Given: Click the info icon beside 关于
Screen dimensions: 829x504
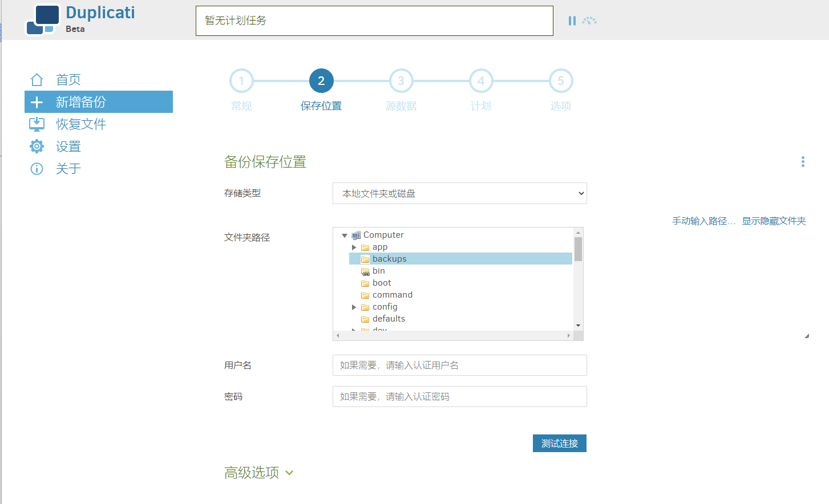Looking at the screenshot, I should 37,169.
